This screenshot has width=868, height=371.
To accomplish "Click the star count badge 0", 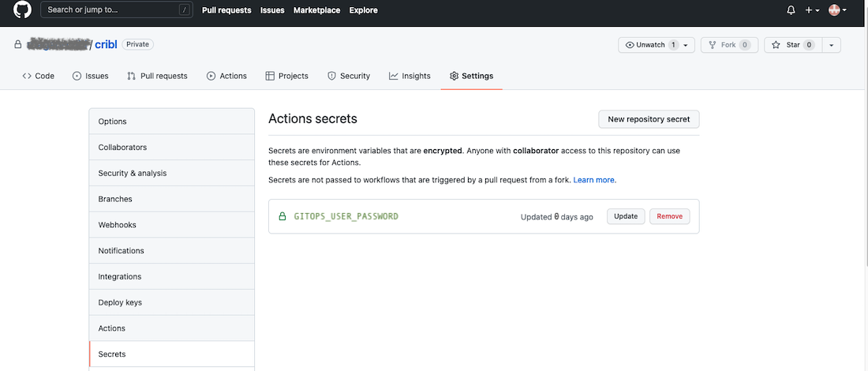I will coord(809,45).
